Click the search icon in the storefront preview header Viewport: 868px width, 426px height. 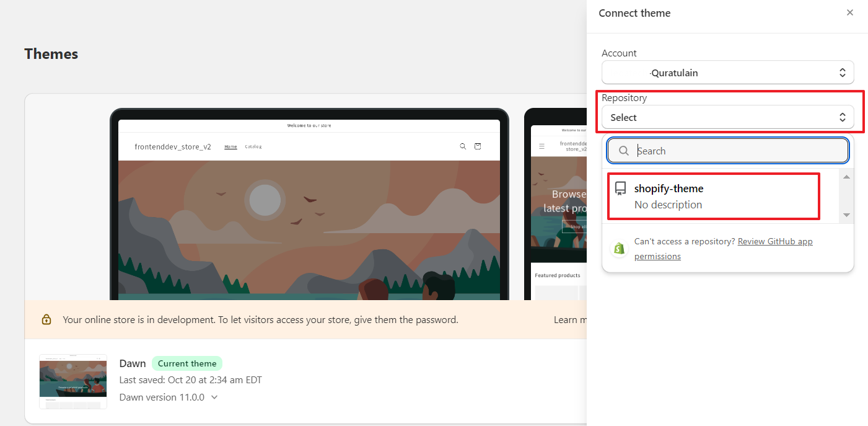coord(463,146)
